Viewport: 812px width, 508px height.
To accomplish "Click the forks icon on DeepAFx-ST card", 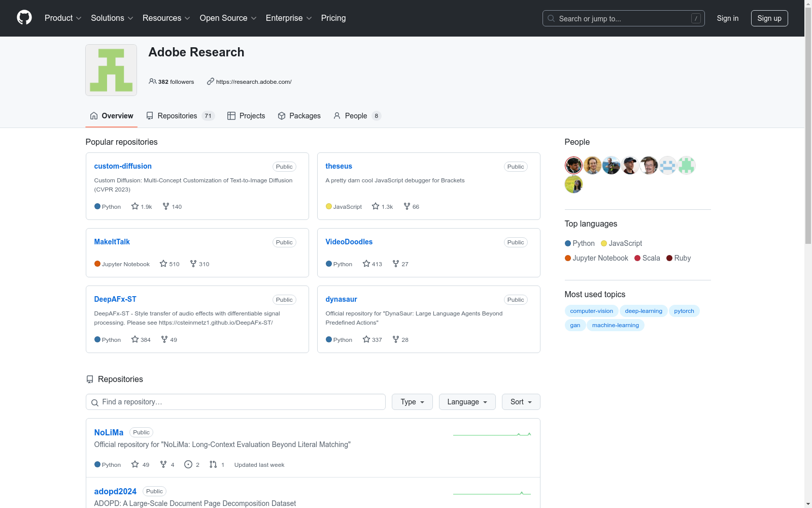I will pos(164,339).
